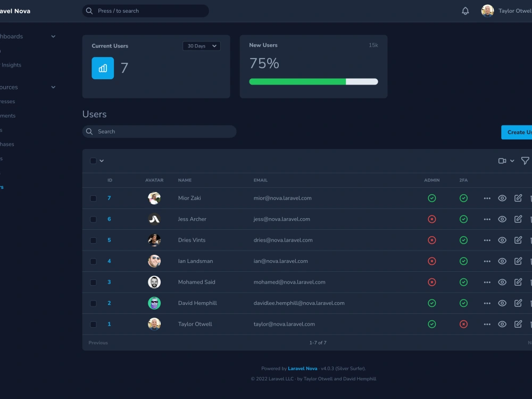
Task: View Dries Vints' details via eye icon
Action: pyautogui.click(x=502, y=240)
